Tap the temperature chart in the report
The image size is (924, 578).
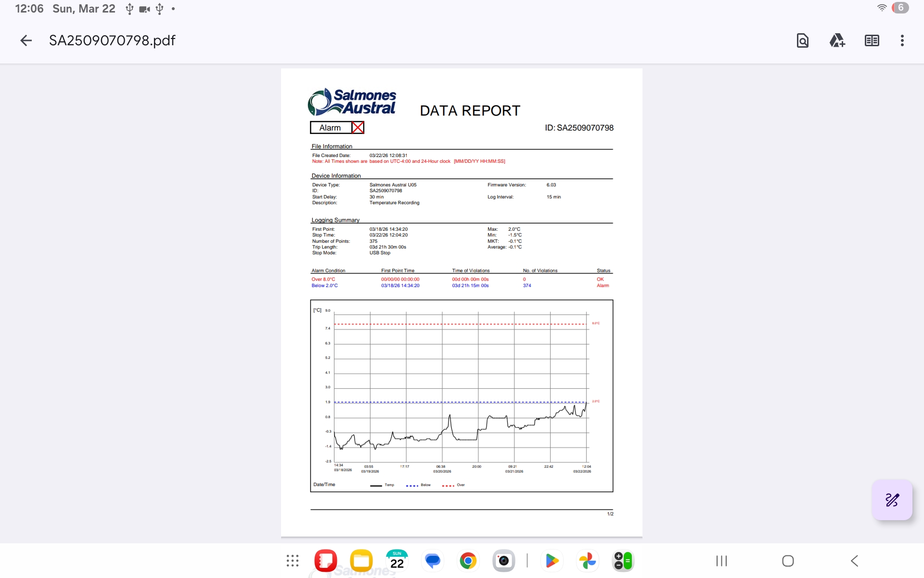pyautogui.click(x=461, y=395)
